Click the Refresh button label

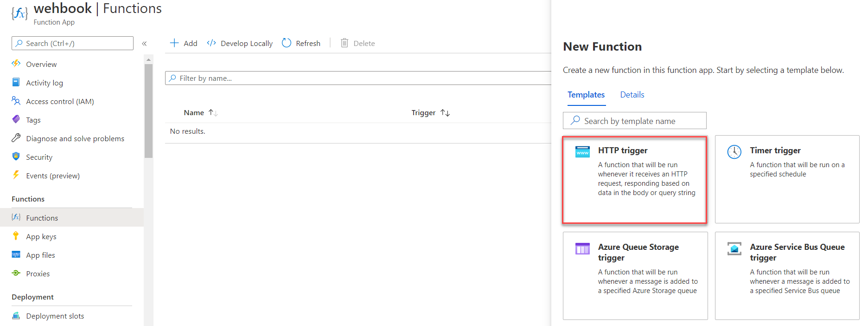tap(308, 43)
